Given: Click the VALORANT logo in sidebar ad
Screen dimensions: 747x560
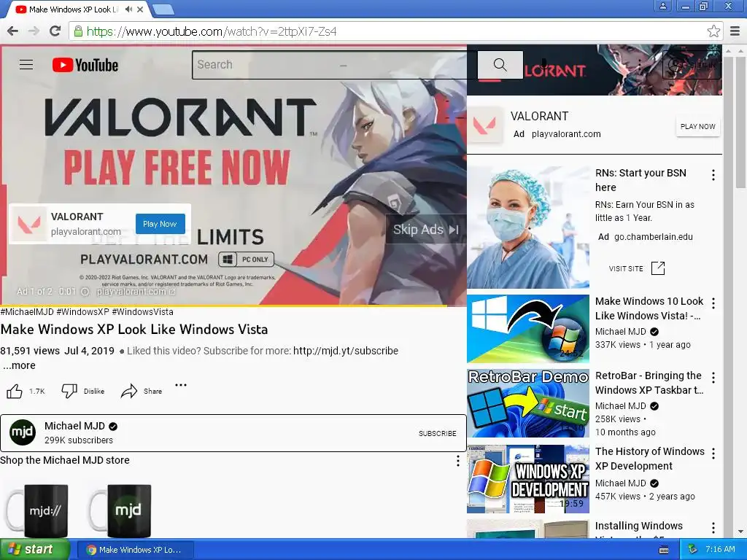Looking at the screenshot, I should coord(485,125).
